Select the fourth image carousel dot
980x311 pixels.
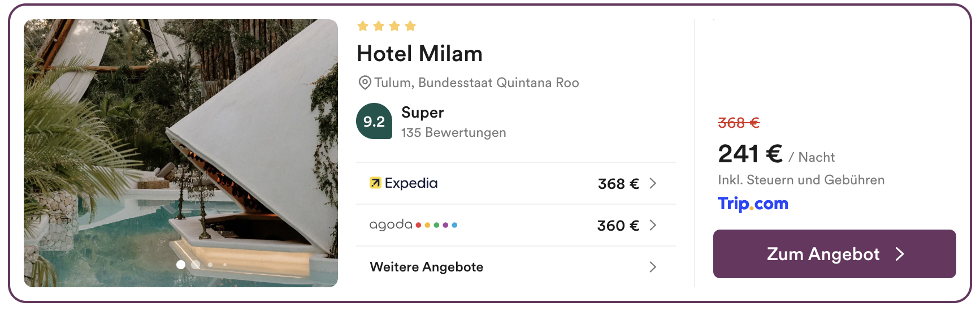point(225,264)
